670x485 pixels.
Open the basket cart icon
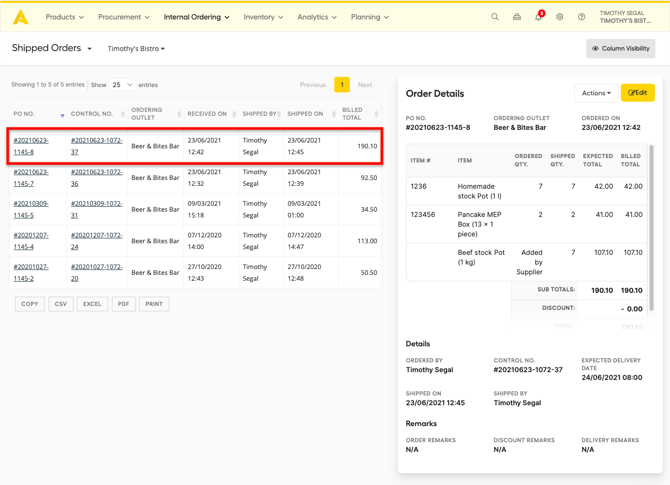click(517, 17)
